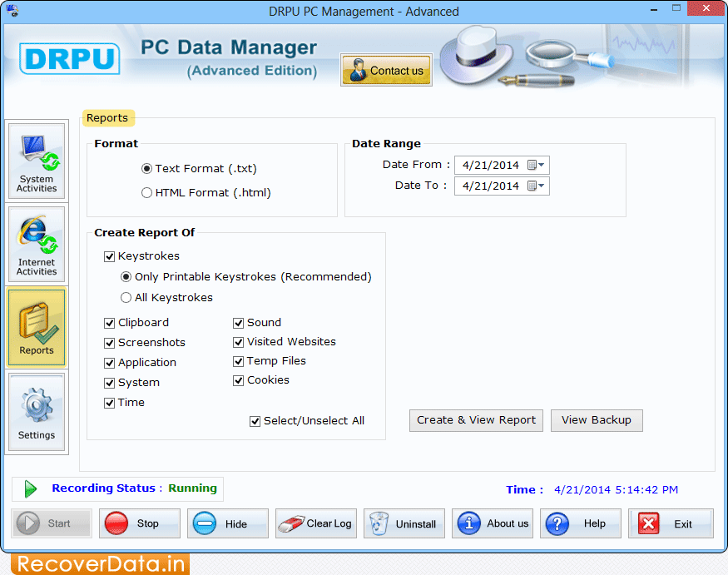The width and height of the screenshot is (728, 575).
Task: Open System Activities panel icon
Action: point(39,153)
